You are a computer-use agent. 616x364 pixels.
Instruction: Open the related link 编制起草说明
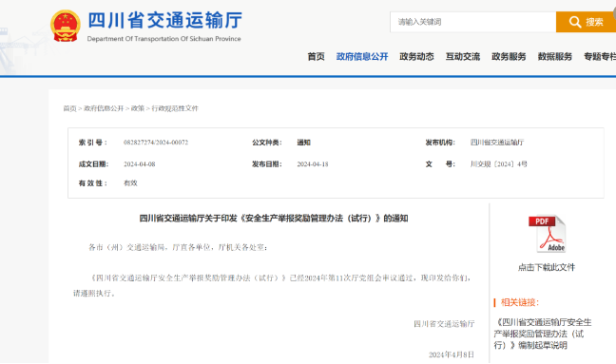point(543,334)
